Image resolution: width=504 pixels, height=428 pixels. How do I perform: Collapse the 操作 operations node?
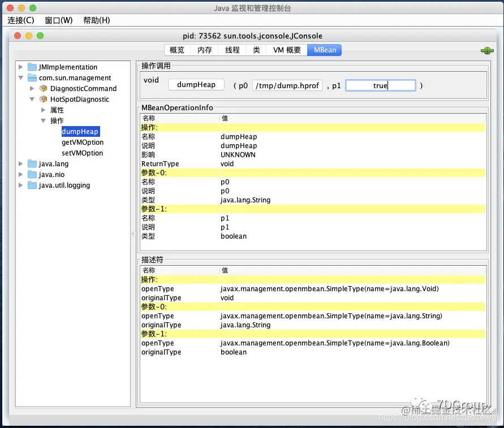click(x=43, y=121)
